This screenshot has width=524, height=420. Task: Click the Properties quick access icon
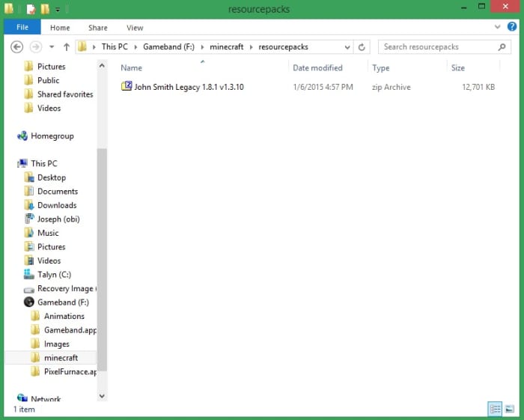click(31, 9)
